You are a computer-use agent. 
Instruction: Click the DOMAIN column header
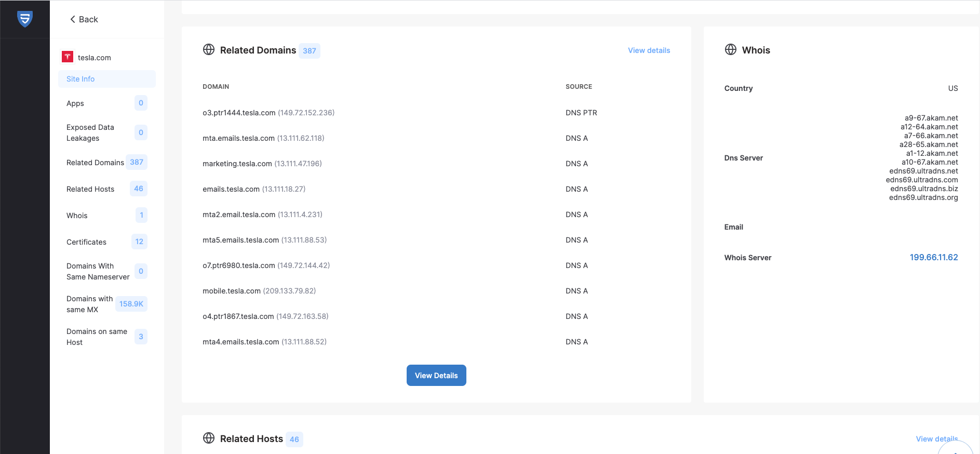[x=216, y=87]
